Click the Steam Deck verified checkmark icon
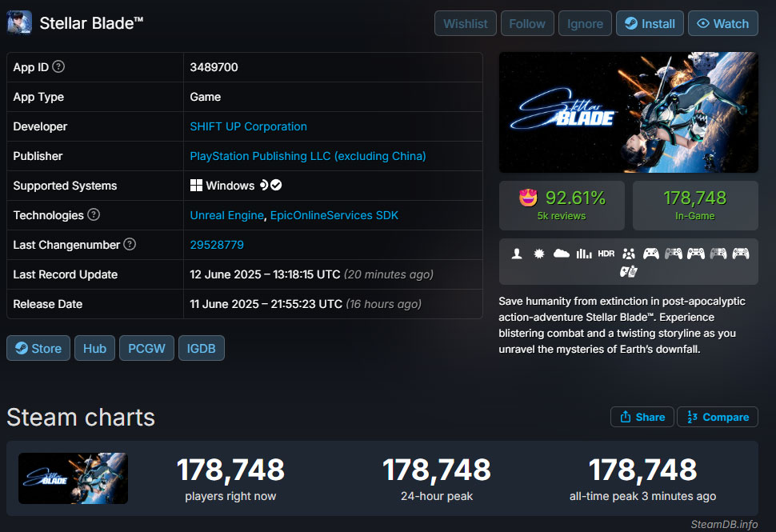This screenshot has width=776, height=532. click(276, 186)
